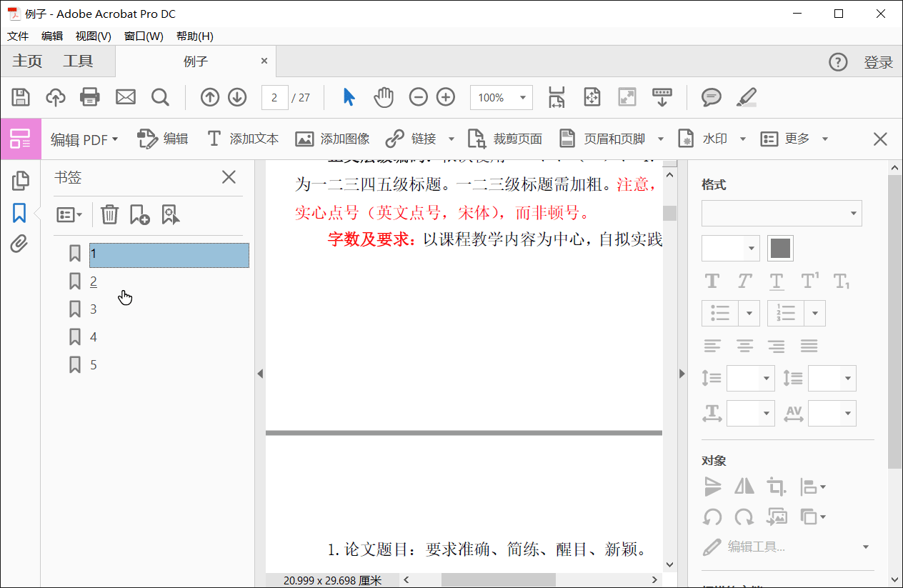Open the 视图(V) menu
The height and width of the screenshot is (588, 903).
[93, 36]
